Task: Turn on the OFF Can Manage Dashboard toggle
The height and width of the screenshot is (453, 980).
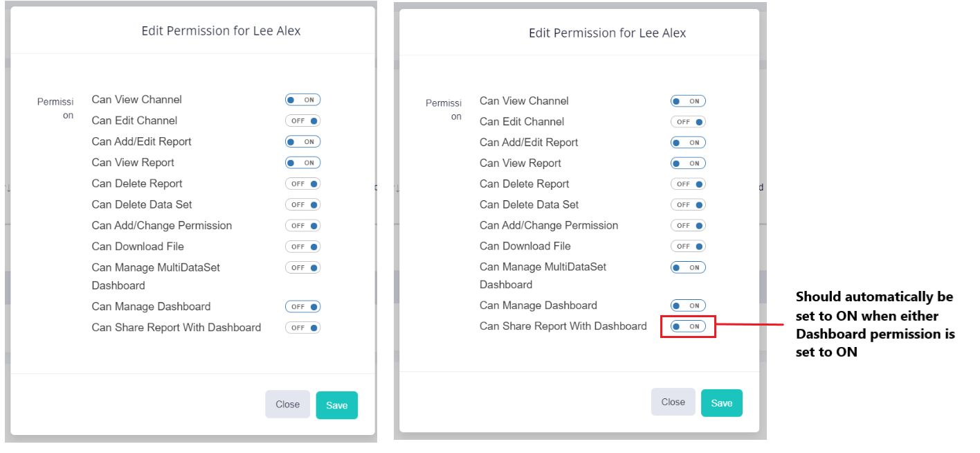Action: tap(302, 307)
